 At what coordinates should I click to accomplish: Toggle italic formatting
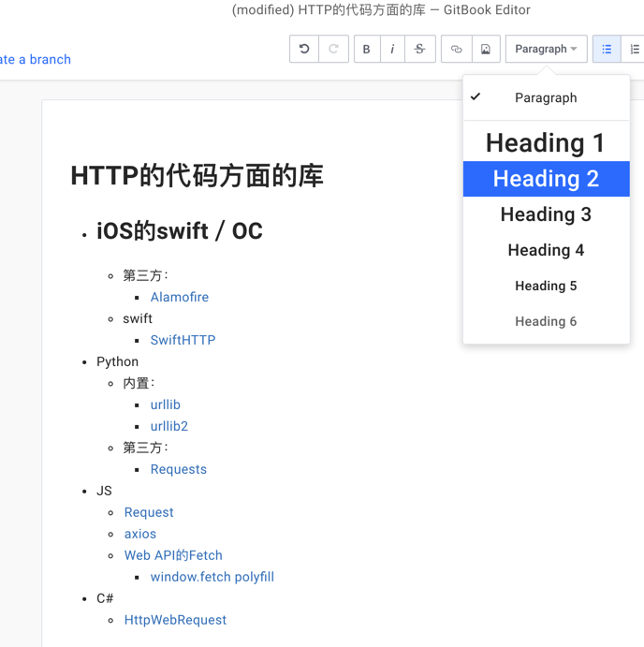pyautogui.click(x=392, y=49)
